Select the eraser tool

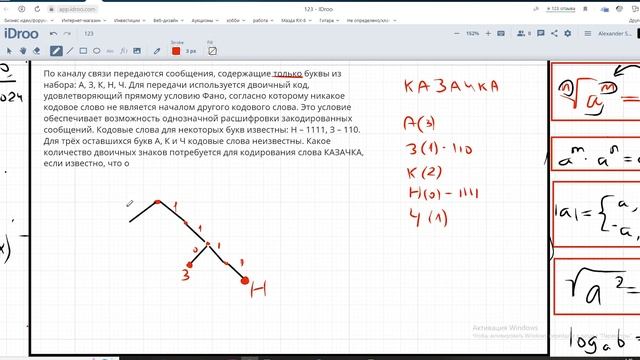pyautogui.click(x=37, y=51)
